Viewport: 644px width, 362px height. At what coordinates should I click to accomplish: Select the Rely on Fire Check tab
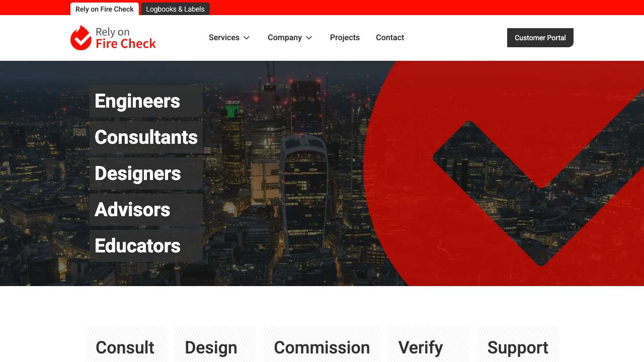coord(105,9)
